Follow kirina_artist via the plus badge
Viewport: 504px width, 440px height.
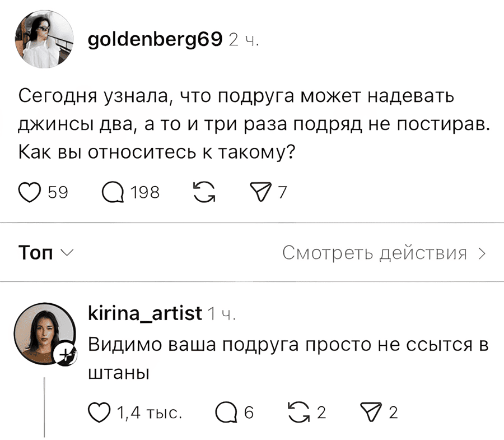coord(65,354)
